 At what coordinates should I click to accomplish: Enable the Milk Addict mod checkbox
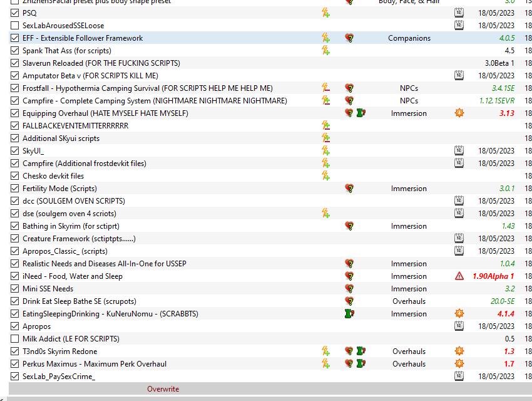coord(14,339)
